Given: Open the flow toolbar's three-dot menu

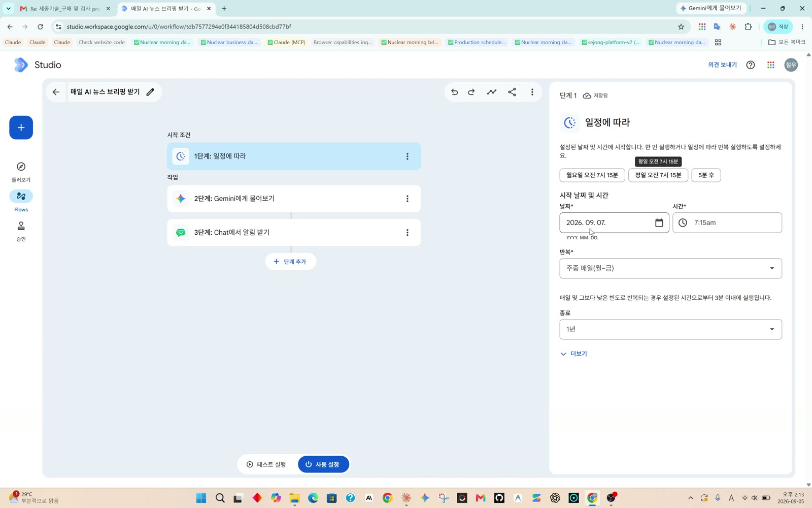Looking at the screenshot, I should point(532,92).
